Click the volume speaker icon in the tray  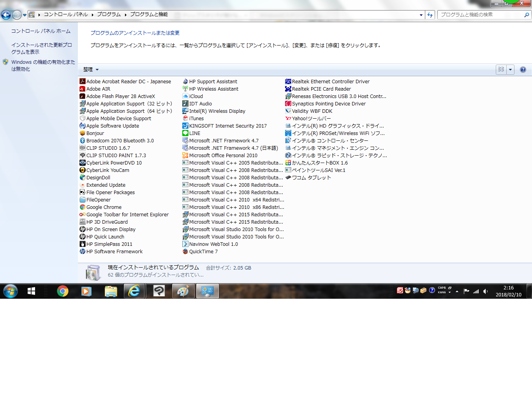485,291
